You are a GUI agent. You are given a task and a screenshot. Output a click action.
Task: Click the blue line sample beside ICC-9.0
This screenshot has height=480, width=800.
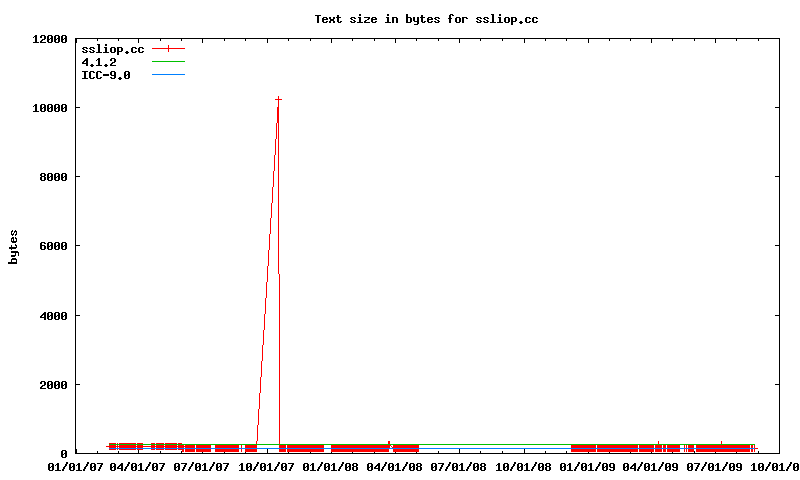169,75
